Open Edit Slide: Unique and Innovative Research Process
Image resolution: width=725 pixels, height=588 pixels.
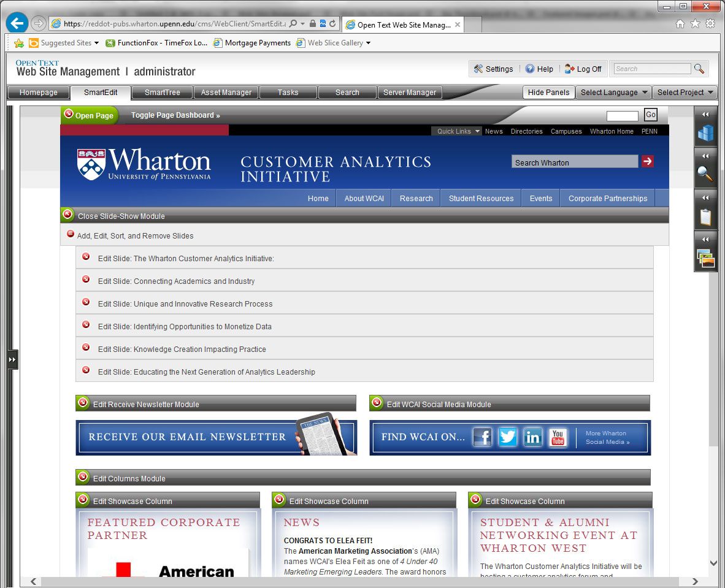point(364,304)
